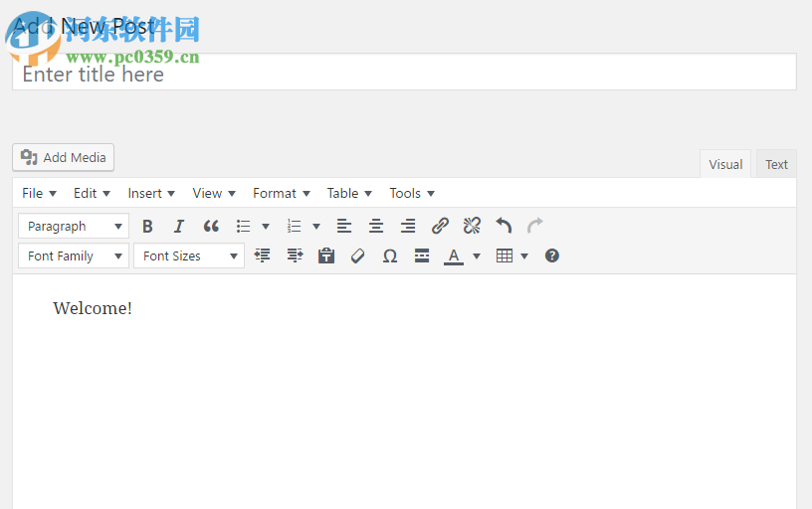
Task: Toggle paste as text
Action: pyautogui.click(x=326, y=255)
